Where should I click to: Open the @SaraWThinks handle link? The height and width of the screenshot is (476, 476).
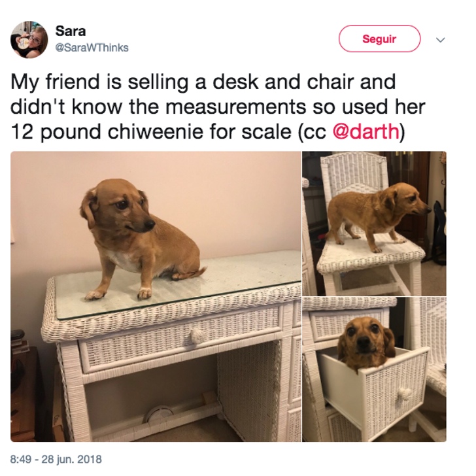(x=92, y=48)
